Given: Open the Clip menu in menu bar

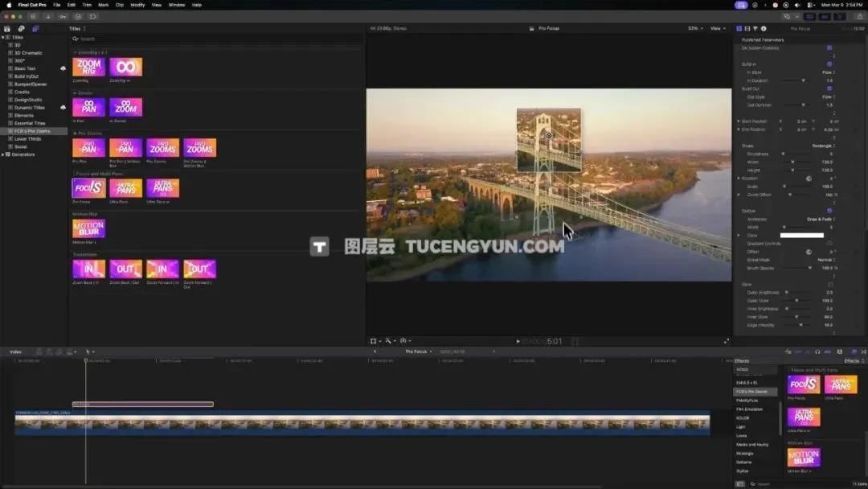Looking at the screenshot, I should click(119, 5).
